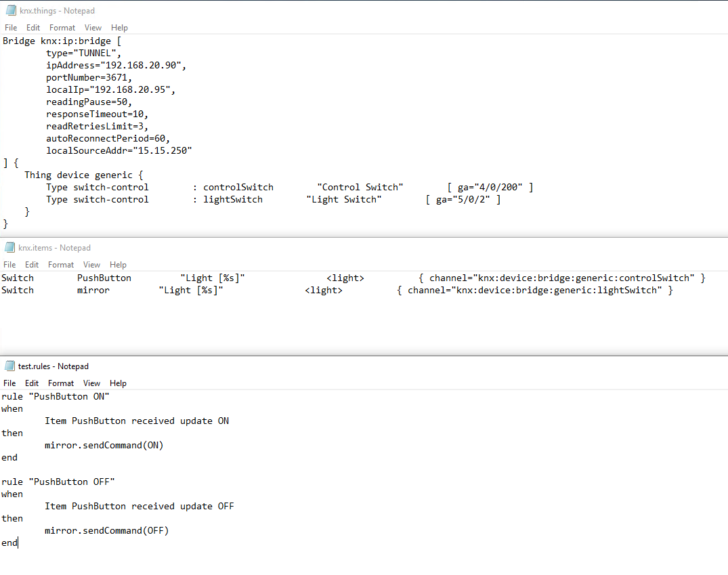728x575 pixels.
Task: Click the Notepad icon in knx.things title bar
Action: click(x=9, y=10)
